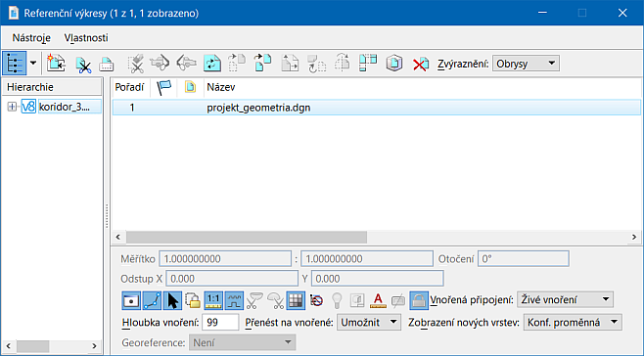The image size is (644, 356).
Task: Toggle Use Active Annotation Scale A icon
Action: coord(378,300)
